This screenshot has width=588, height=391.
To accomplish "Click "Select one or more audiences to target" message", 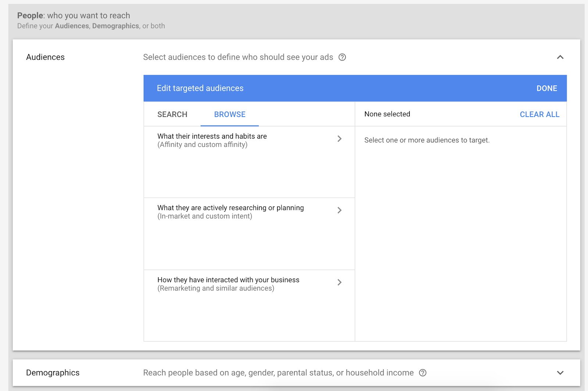I will click(x=427, y=140).
